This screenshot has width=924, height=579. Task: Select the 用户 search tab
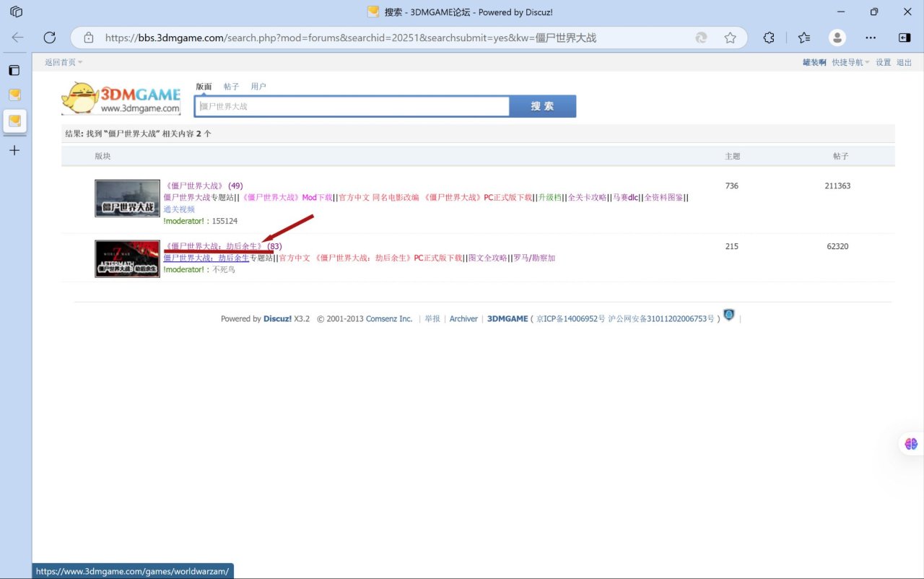(x=258, y=87)
